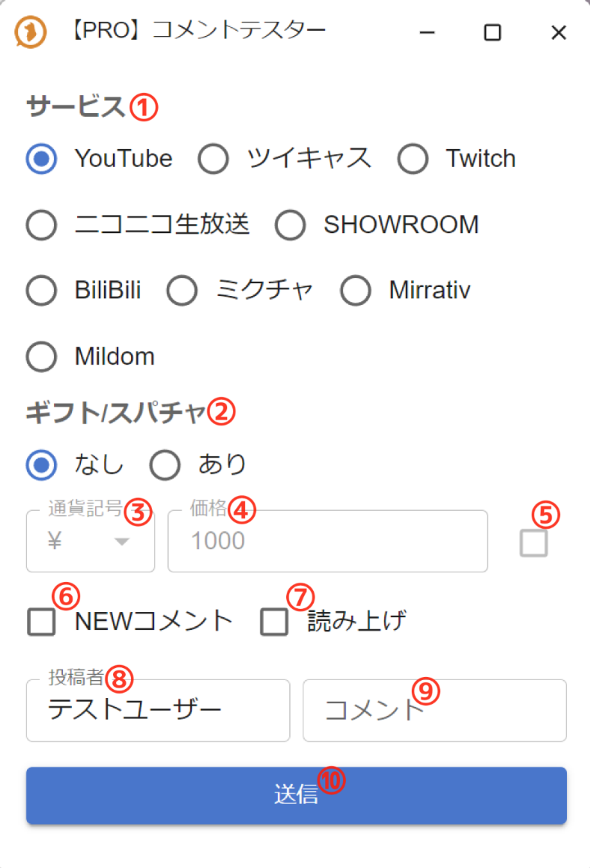Switch service to Mirrativ
Image resolution: width=590 pixels, height=868 pixels.
coord(355,291)
